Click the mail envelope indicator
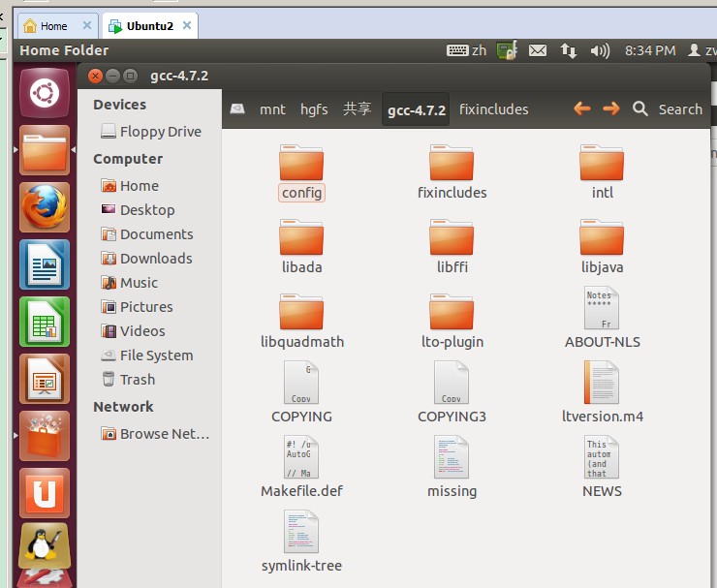717x588 pixels. tap(538, 50)
